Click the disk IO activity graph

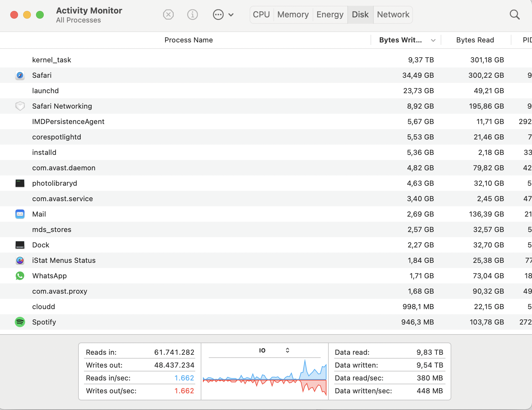(265, 377)
